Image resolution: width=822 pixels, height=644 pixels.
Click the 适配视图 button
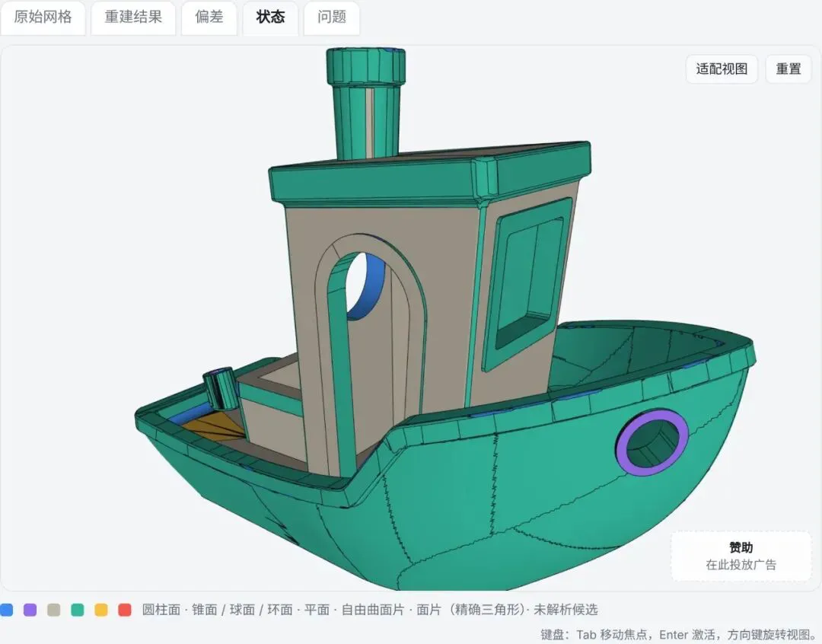tap(722, 69)
